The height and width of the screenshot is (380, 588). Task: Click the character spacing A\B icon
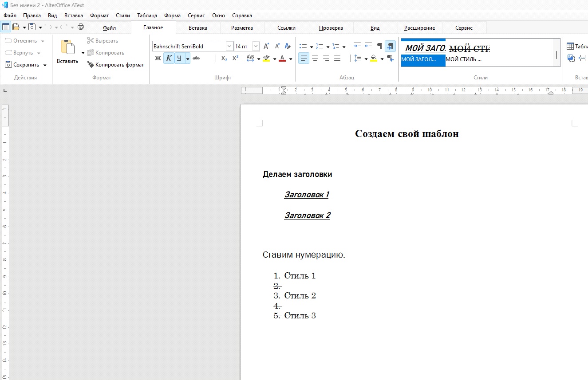click(x=250, y=58)
